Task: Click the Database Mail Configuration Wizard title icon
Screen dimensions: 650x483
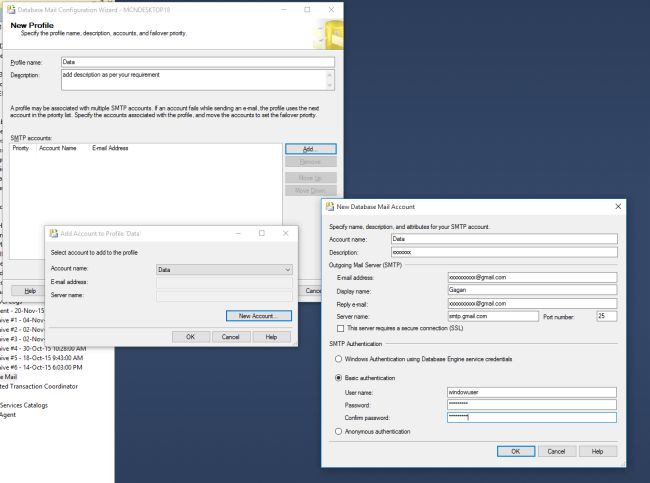Action: 11,9
